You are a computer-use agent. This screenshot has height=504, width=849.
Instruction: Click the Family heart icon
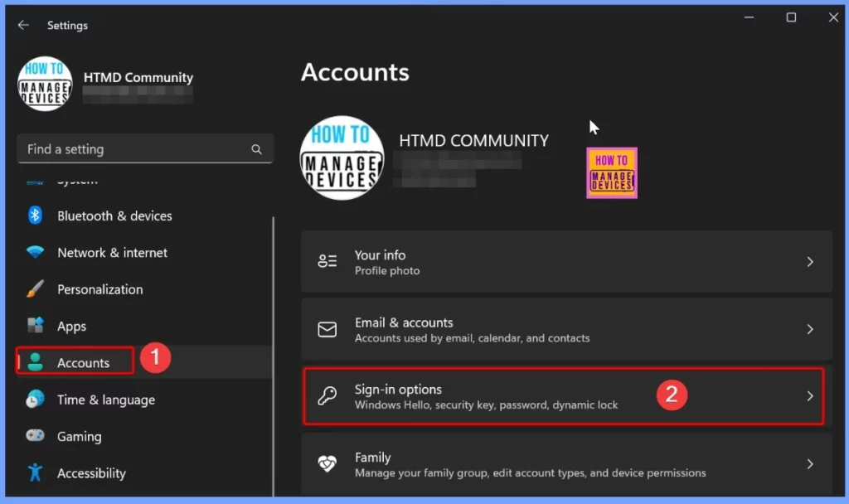click(327, 464)
